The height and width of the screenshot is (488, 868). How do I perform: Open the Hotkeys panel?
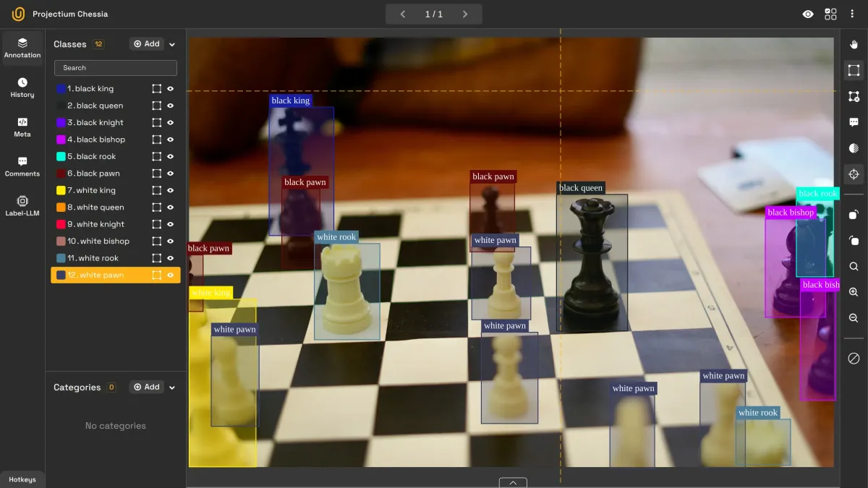[x=22, y=479]
